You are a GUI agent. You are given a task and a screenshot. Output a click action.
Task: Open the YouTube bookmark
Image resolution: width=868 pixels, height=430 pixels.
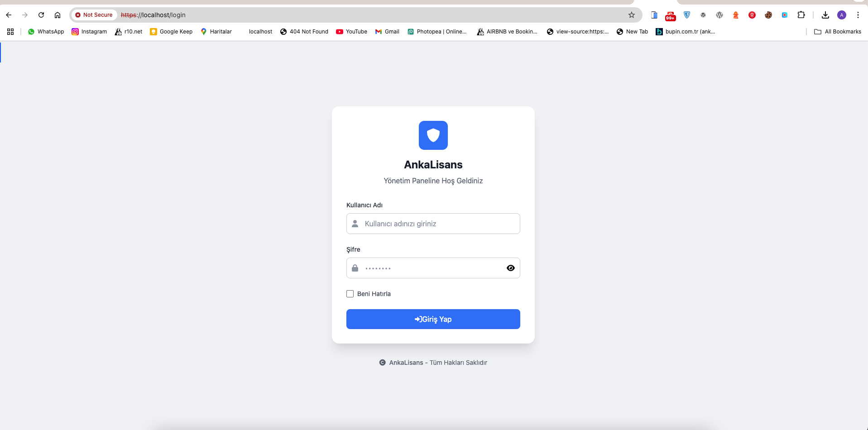click(x=351, y=32)
